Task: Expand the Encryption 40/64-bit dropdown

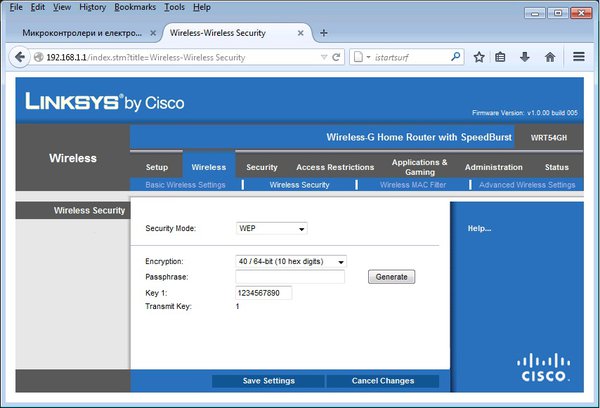Action: [x=291, y=261]
